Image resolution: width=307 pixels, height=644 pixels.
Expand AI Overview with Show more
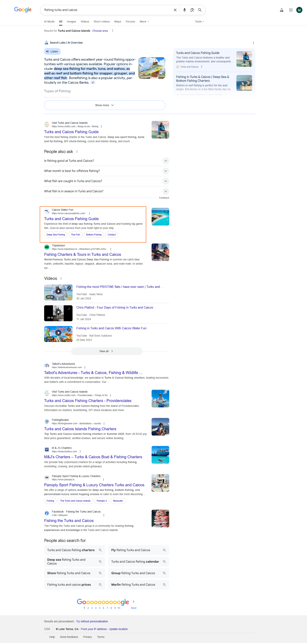click(x=105, y=105)
